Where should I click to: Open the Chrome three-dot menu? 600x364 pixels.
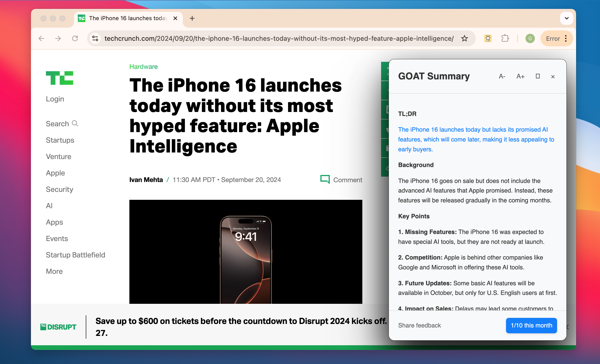pyautogui.click(x=566, y=38)
